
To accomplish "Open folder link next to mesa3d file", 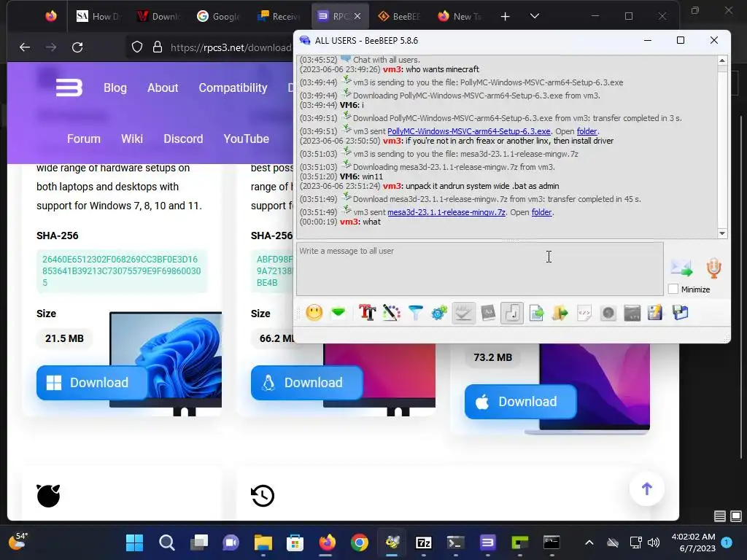I will (x=542, y=212).
